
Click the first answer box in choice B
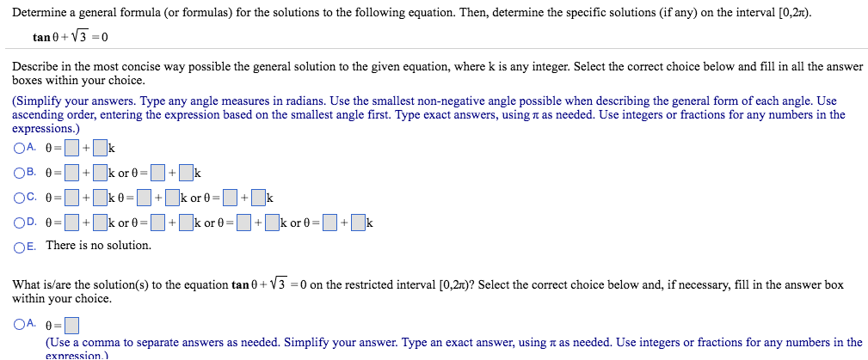(x=72, y=173)
